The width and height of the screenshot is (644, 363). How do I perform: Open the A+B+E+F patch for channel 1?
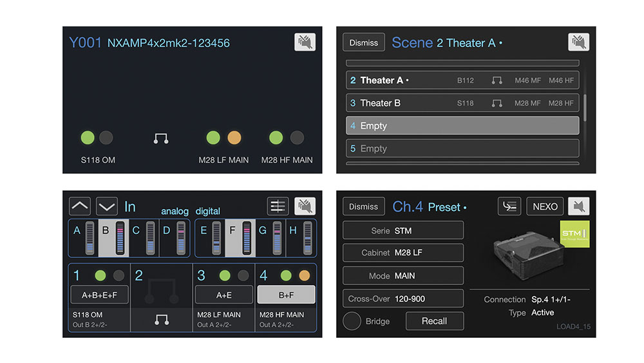coord(99,295)
